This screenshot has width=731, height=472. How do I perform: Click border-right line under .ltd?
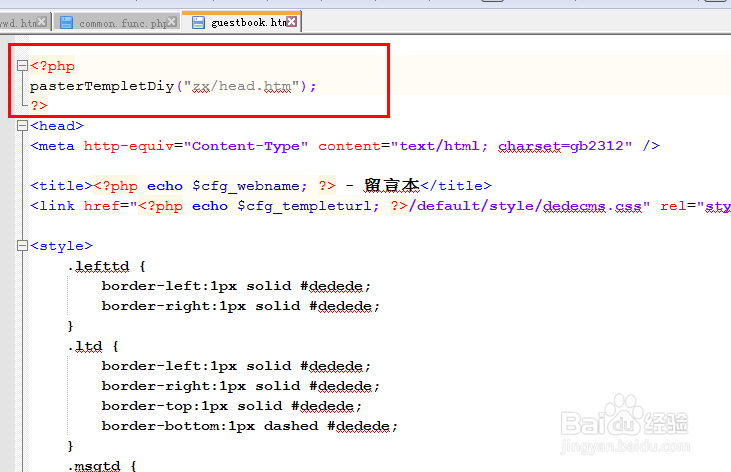click(x=241, y=386)
